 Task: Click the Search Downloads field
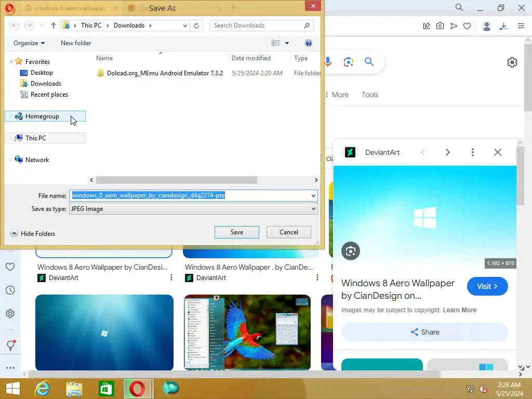pyautogui.click(x=261, y=25)
